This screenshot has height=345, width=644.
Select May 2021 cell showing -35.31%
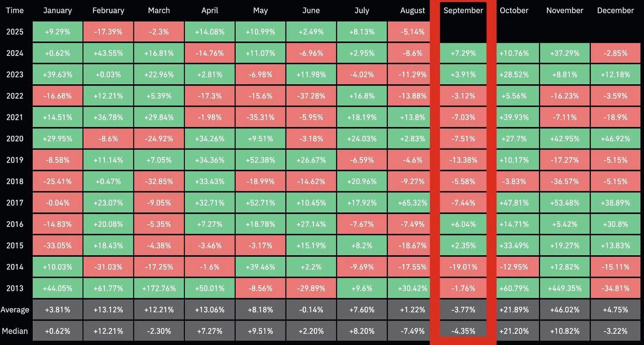point(260,117)
